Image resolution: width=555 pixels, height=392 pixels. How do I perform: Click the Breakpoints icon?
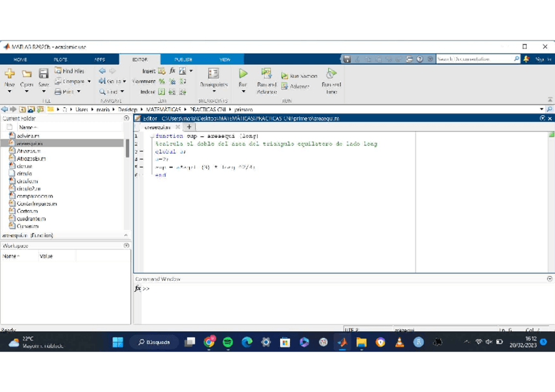pyautogui.click(x=213, y=74)
